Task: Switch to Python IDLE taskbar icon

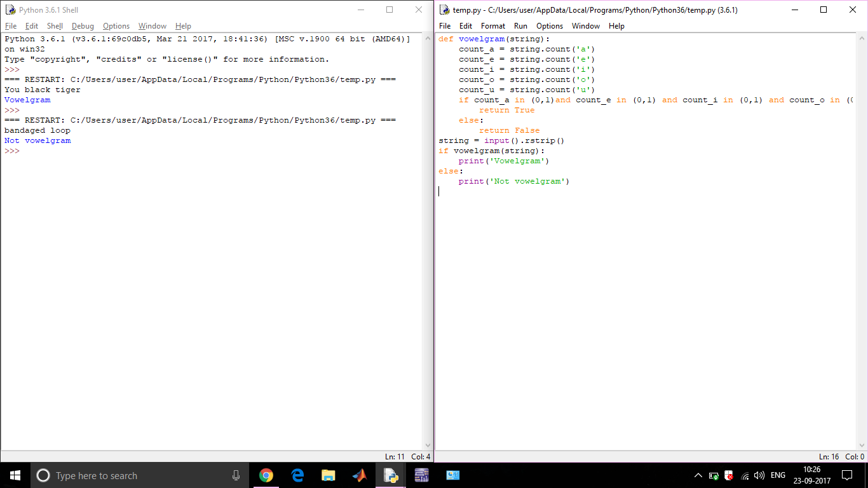Action: click(x=391, y=475)
